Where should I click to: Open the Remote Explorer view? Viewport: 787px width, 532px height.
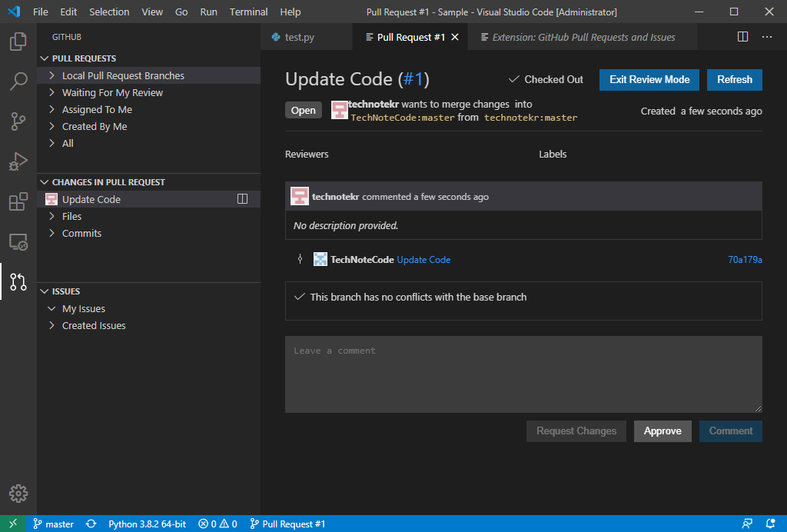click(18, 241)
